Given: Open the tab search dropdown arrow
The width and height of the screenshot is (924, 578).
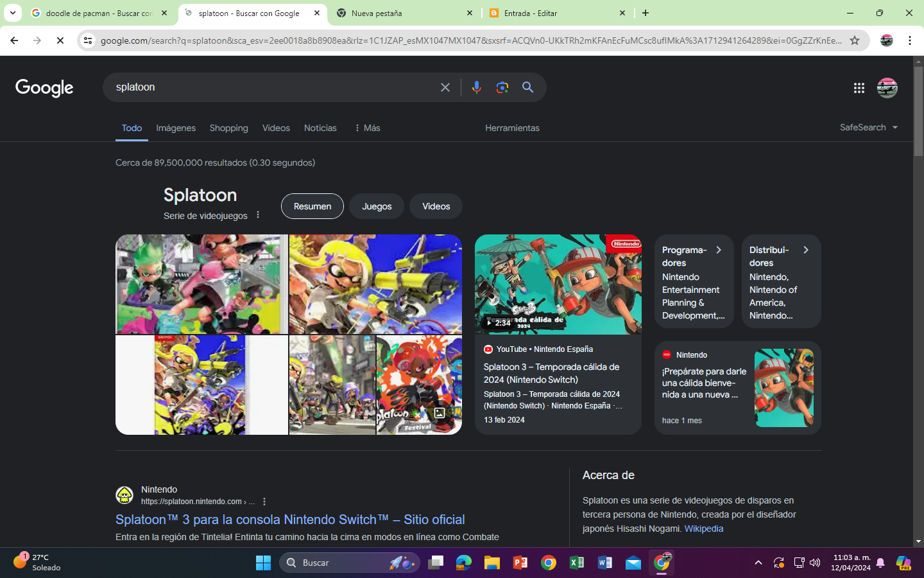Looking at the screenshot, I should tap(12, 13).
